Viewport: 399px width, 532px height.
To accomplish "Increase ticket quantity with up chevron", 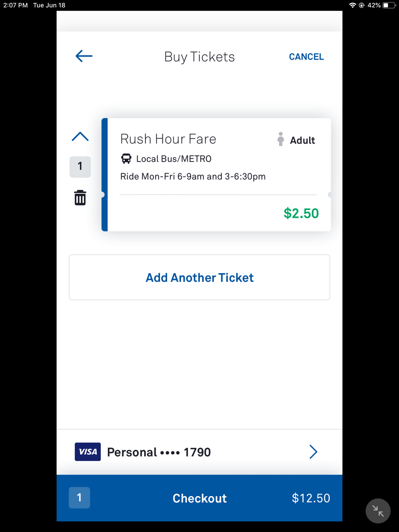I will pos(80,137).
